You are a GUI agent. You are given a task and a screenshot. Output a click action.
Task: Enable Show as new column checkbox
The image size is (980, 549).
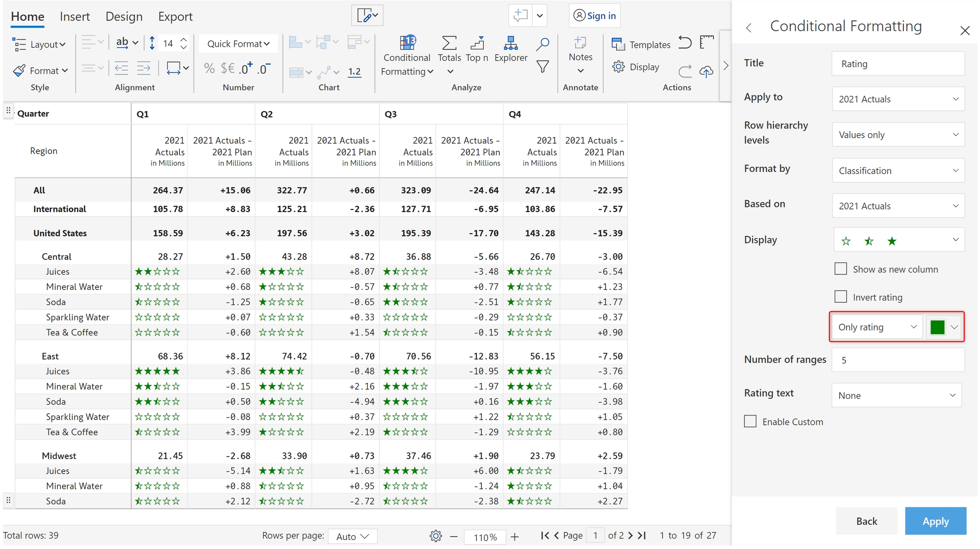tap(840, 269)
